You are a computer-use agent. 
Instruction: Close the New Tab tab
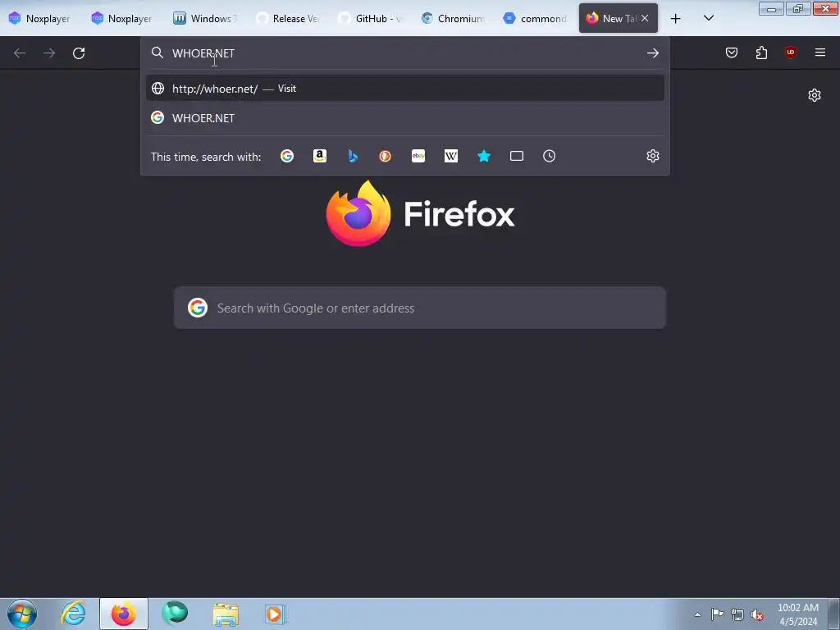click(645, 18)
